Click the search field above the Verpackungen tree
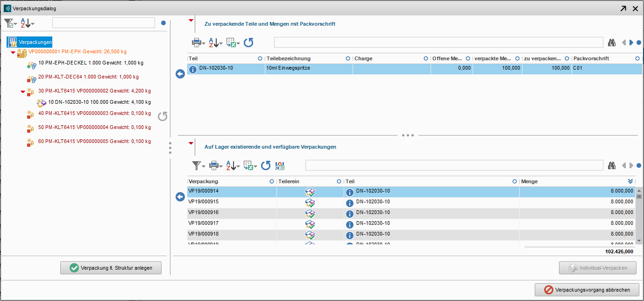The image size is (644, 301). tap(104, 23)
